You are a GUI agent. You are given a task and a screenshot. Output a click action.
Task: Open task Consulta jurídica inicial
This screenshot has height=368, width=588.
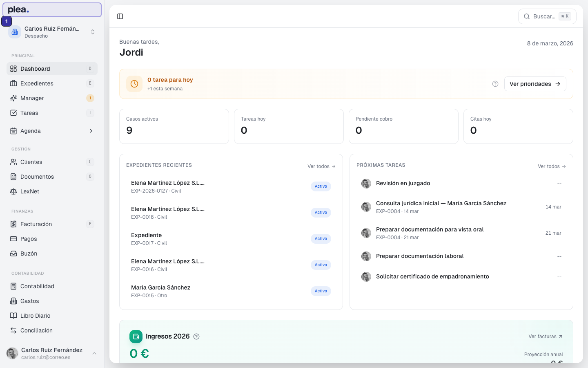point(461,207)
